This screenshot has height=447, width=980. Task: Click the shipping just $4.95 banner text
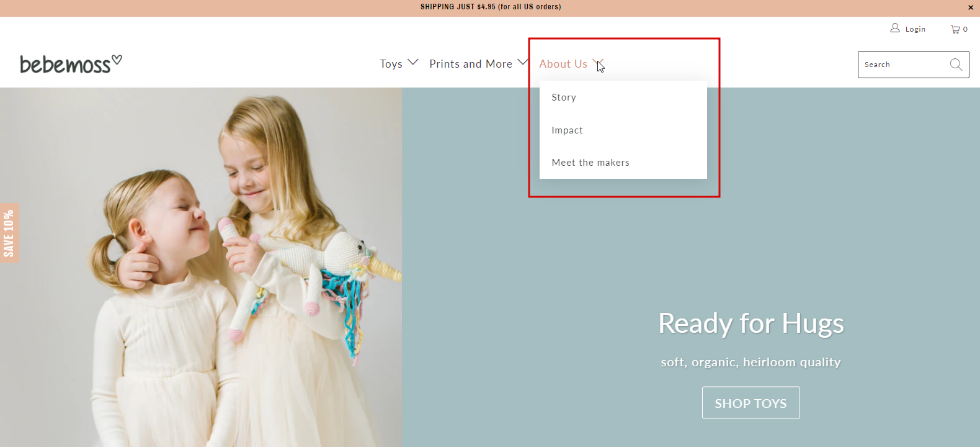pyautogui.click(x=491, y=7)
